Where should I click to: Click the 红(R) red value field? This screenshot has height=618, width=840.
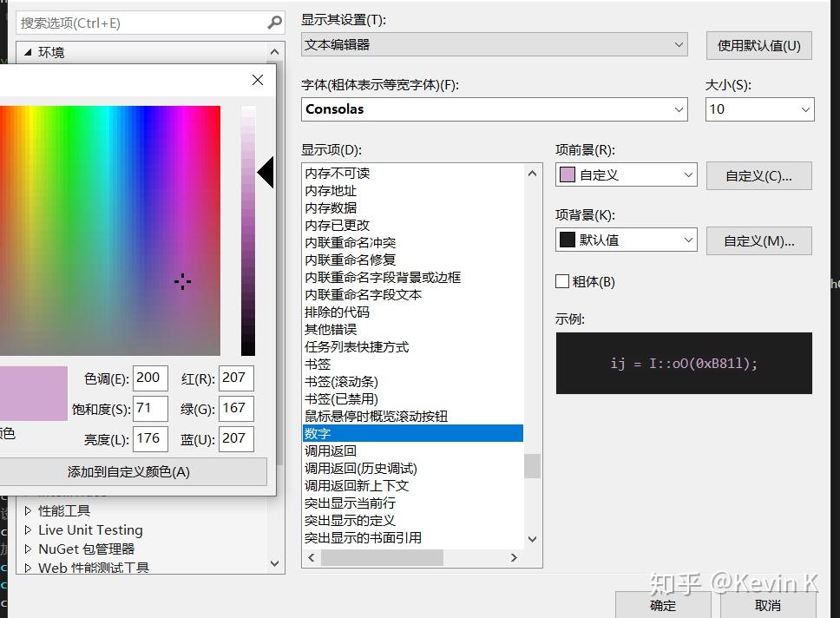click(236, 378)
